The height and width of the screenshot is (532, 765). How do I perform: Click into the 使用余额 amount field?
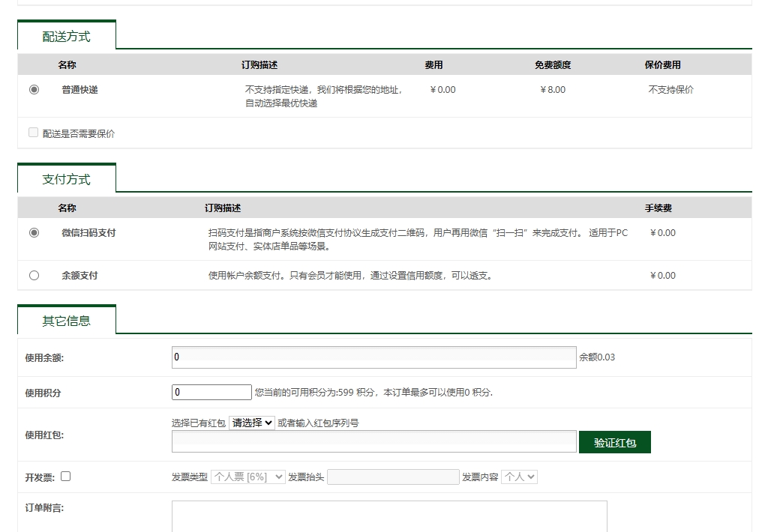[373, 357]
